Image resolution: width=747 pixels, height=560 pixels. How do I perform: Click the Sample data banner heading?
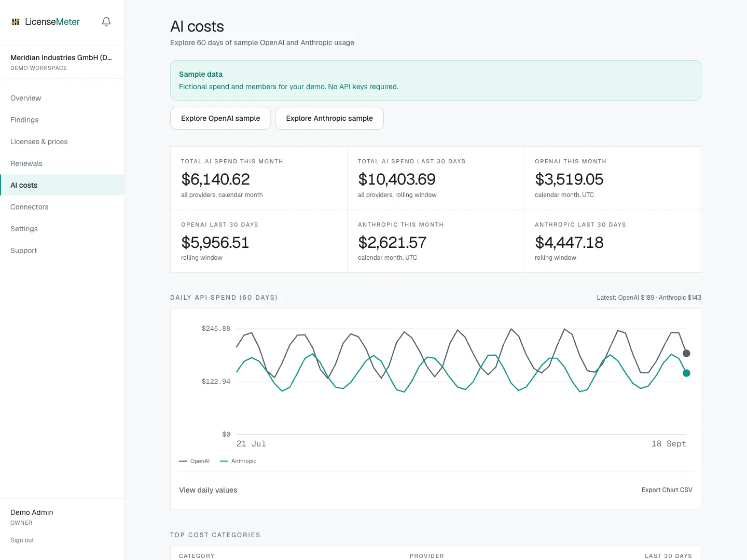coord(201,74)
